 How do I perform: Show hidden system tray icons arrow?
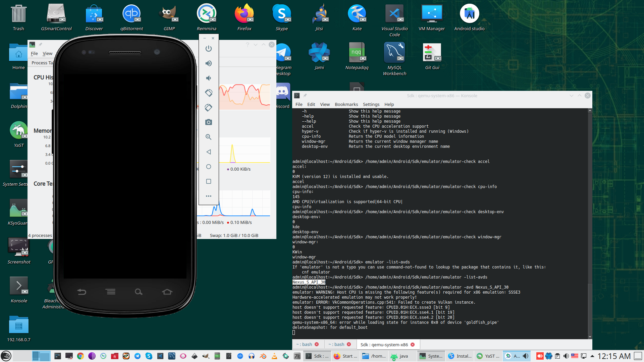point(592,356)
